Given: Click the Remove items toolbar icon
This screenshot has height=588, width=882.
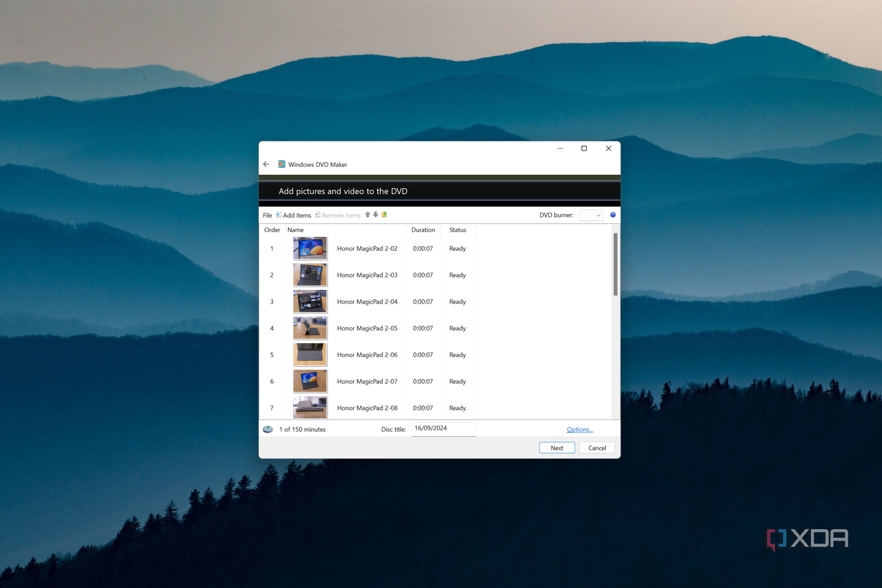Looking at the screenshot, I should [x=318, y=215].
